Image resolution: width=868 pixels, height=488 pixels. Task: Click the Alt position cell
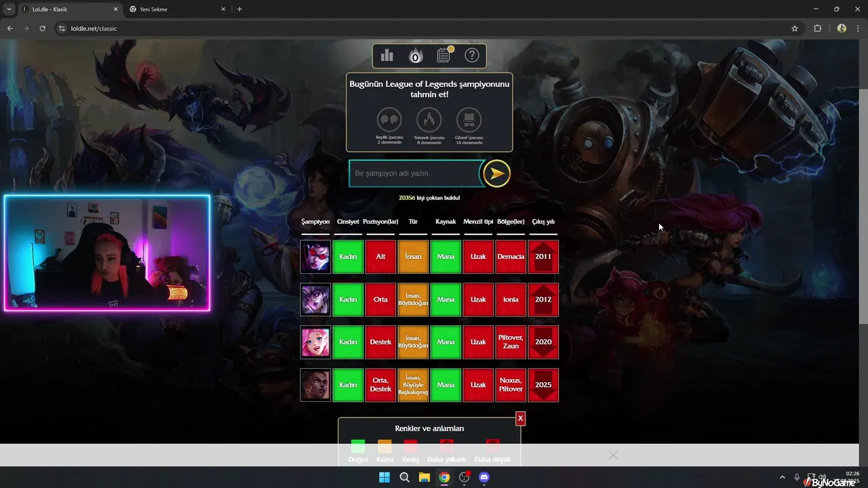click(x=380, y=257)
